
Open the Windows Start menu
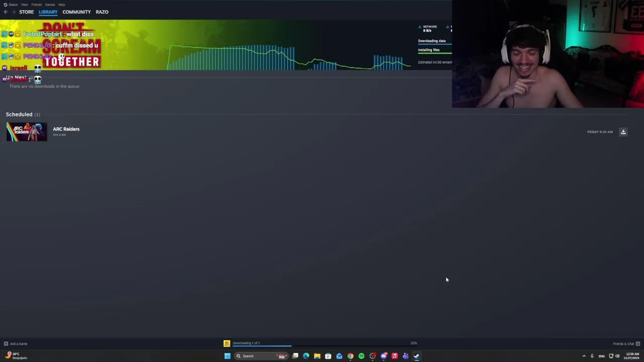(x=227, y=356)
